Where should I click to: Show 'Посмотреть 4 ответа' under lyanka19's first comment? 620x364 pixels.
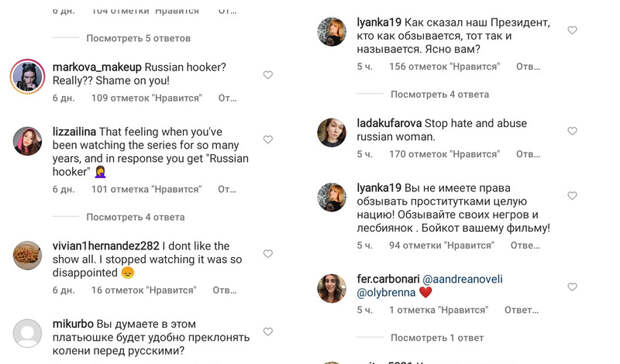440,94
